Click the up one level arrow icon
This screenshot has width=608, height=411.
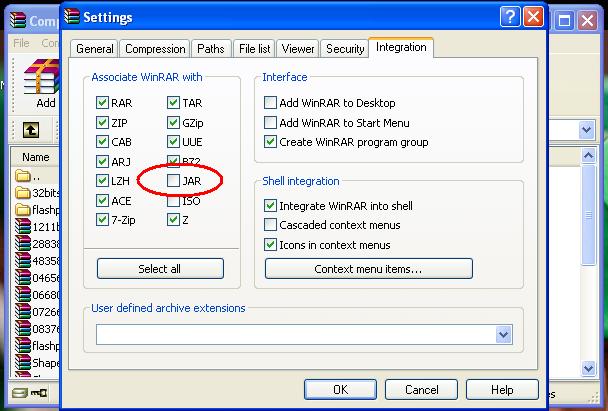pos(31,130)
